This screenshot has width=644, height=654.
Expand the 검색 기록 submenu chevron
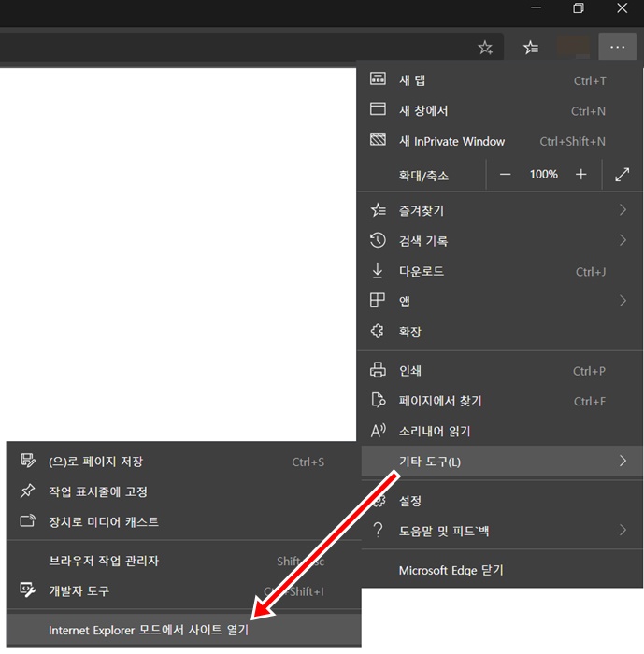point(623,240)
